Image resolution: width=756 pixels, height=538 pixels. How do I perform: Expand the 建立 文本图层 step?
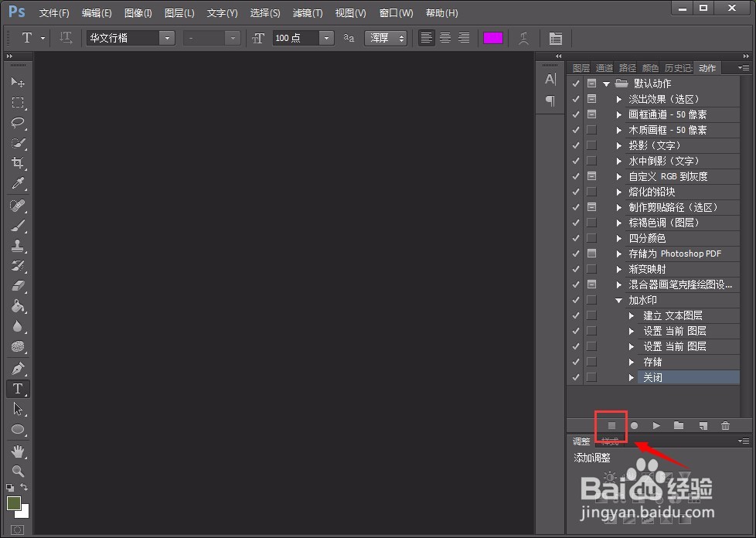tap(632, 315)
